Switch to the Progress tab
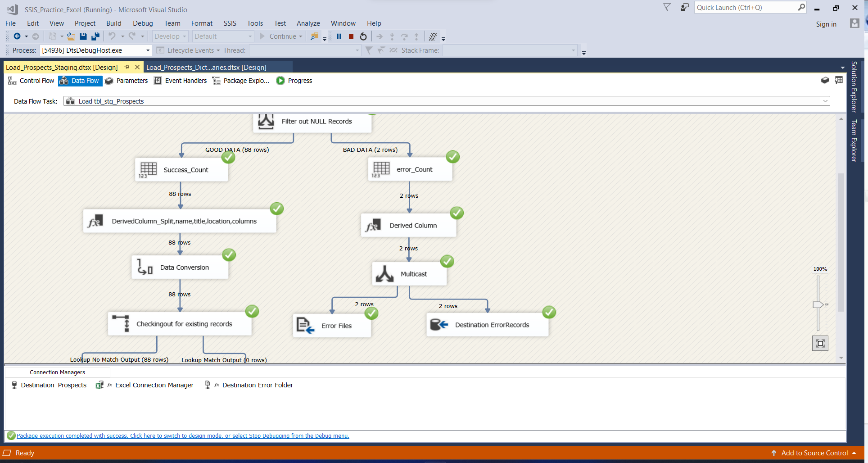 coord(294,81)
